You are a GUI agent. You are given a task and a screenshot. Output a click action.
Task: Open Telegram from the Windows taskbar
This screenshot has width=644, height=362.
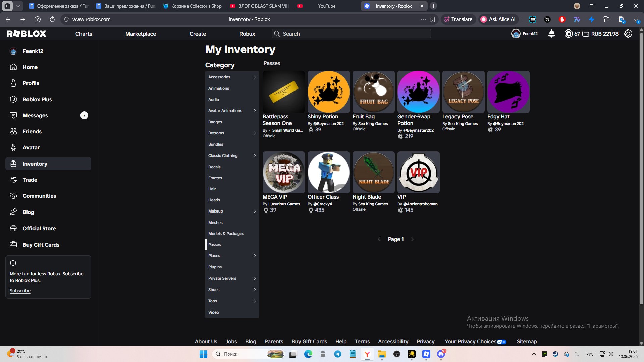coord(338,354)
